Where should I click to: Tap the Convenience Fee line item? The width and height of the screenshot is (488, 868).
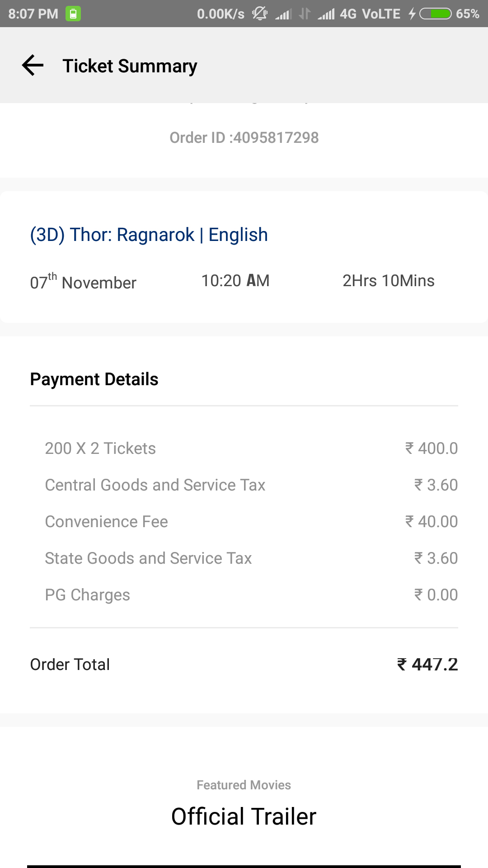(106, 522)
